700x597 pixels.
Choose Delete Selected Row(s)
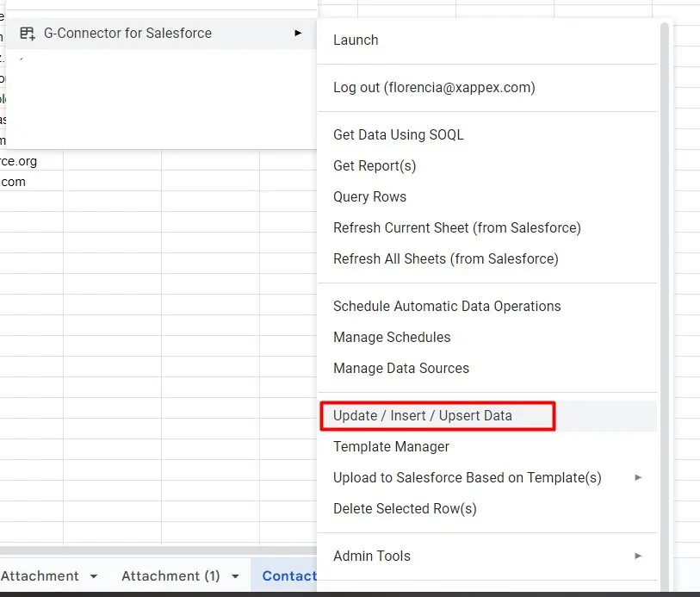point(487,508)
